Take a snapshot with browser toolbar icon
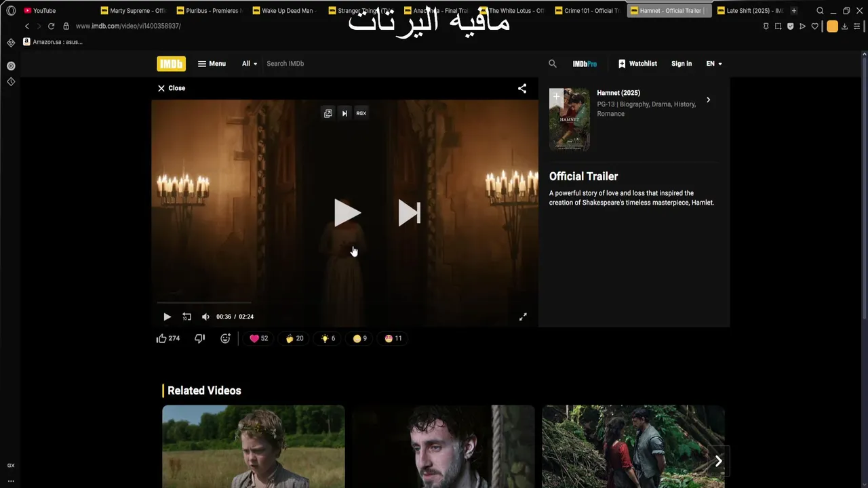Screen dimensions: 868x488 tap(778, 26)
